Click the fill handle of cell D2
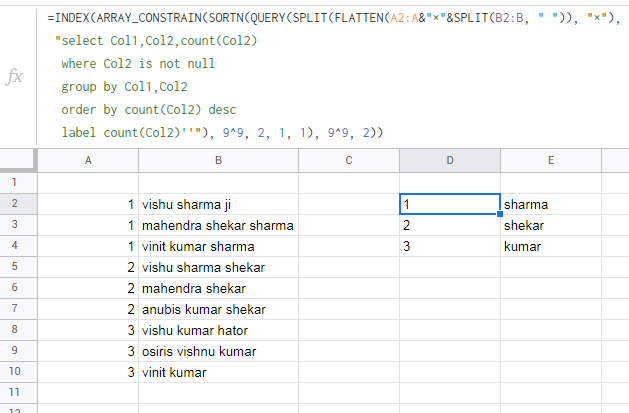 [x=500, y=214]
